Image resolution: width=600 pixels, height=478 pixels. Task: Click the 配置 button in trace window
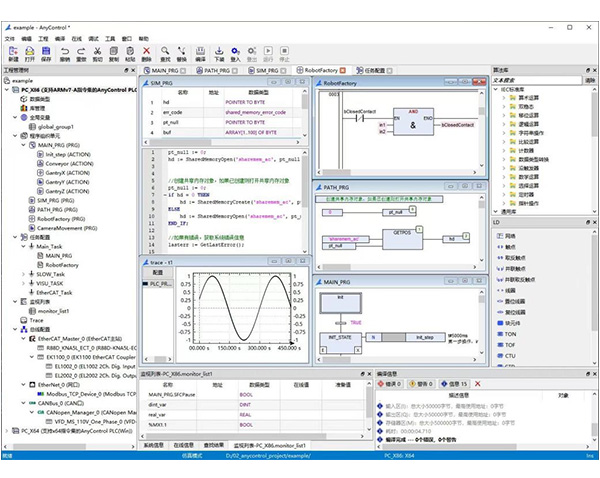tap(158, 272)
